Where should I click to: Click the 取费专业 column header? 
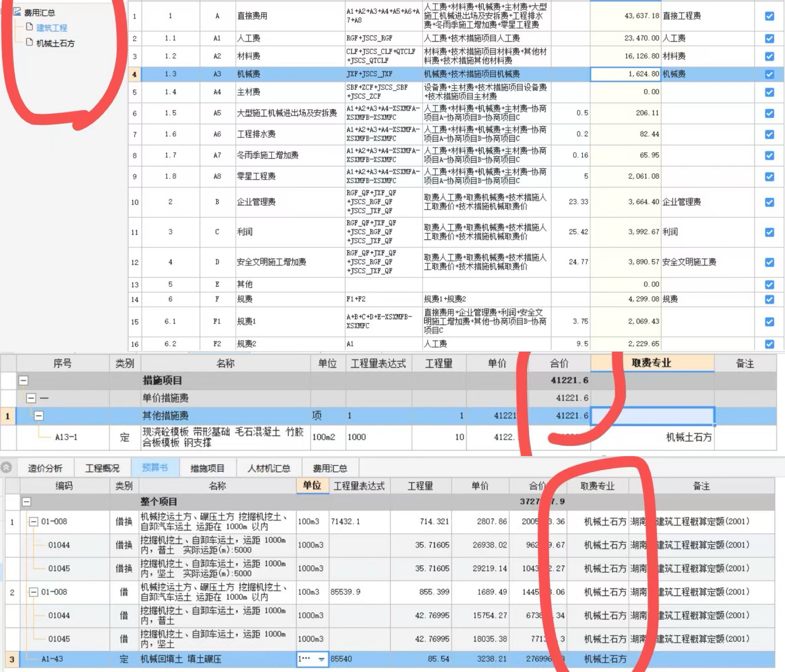(x=652, y=363)
